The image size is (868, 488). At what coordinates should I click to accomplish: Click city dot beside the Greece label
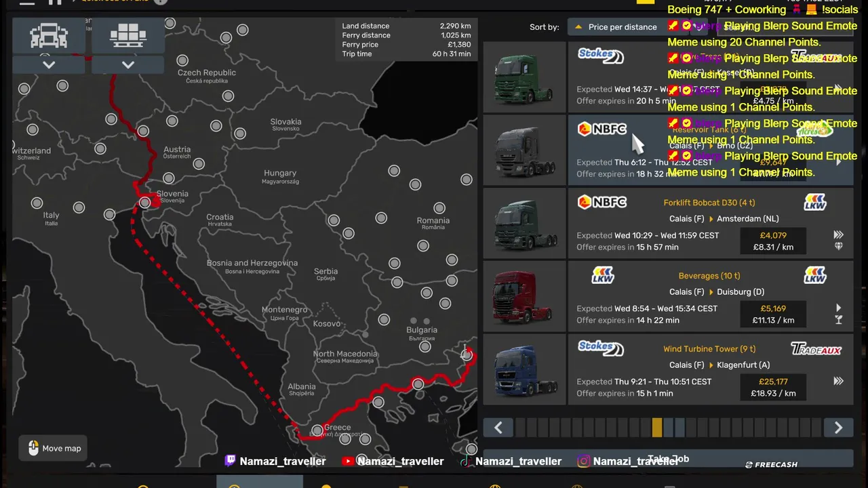(x=317, y=431)
